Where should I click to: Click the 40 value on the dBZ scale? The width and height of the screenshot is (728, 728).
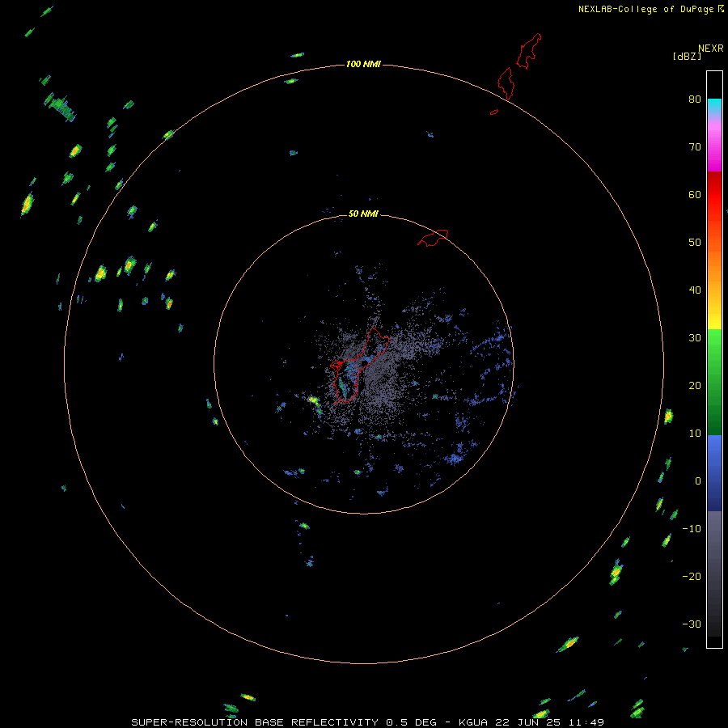[695, 290]
